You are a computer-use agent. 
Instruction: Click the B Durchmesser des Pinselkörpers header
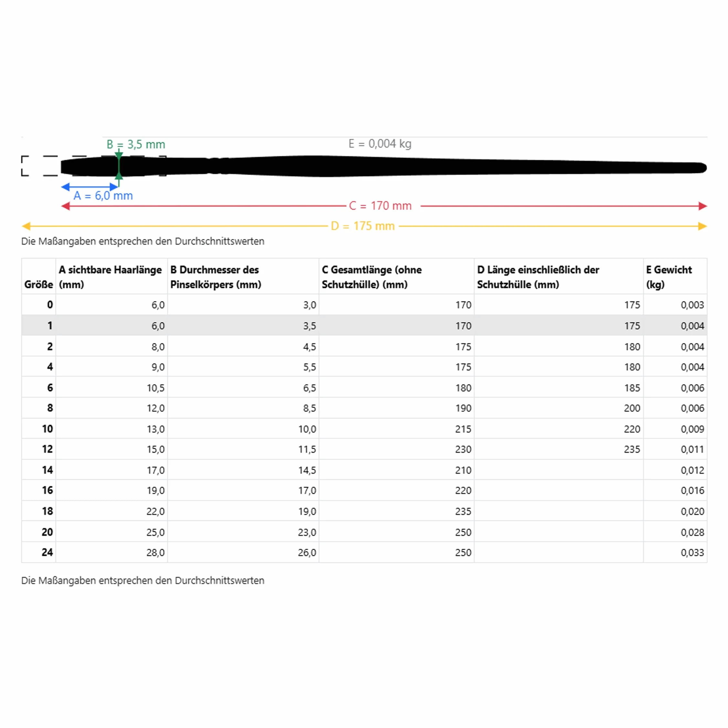click(243, 276)
